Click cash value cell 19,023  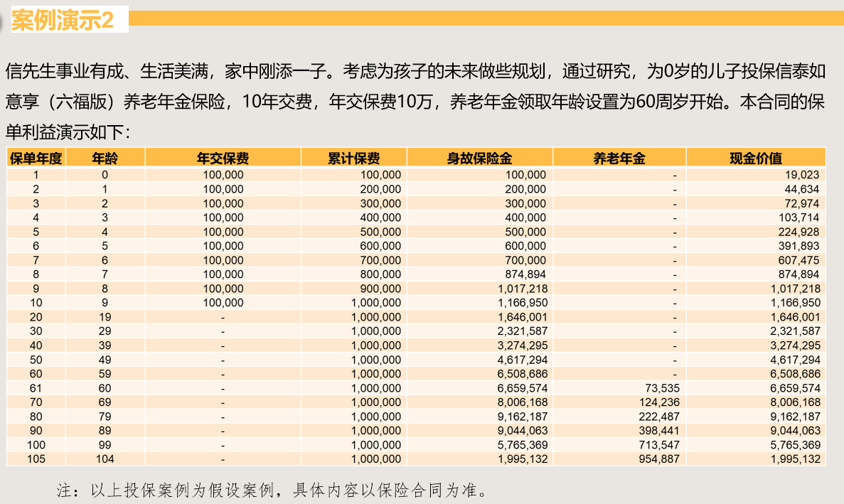click(802, 175)
